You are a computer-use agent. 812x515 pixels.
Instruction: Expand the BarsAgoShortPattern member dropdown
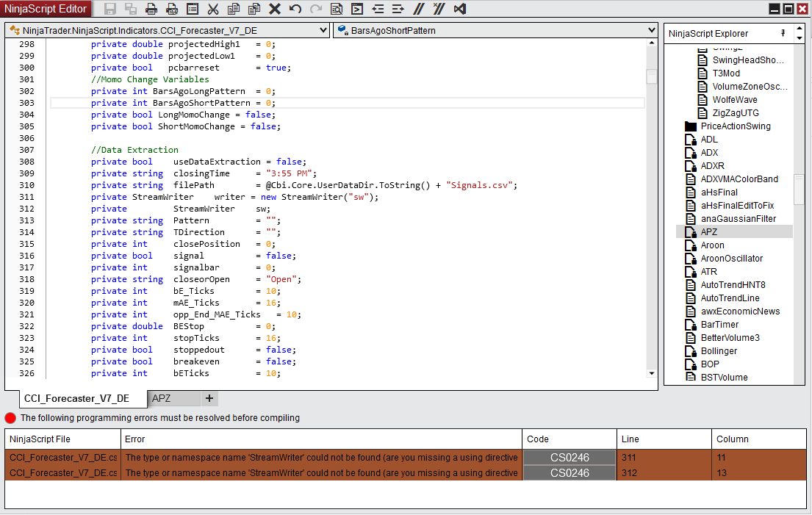652,30
